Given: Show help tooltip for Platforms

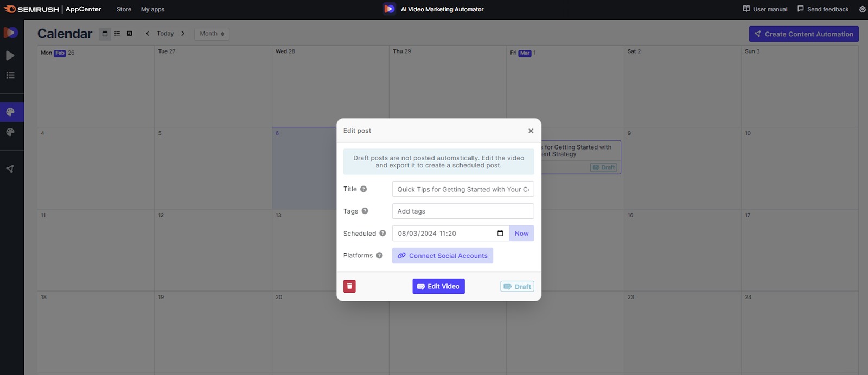Looking at the screenshot, I should pyautogui.click(x=379, y=256).
